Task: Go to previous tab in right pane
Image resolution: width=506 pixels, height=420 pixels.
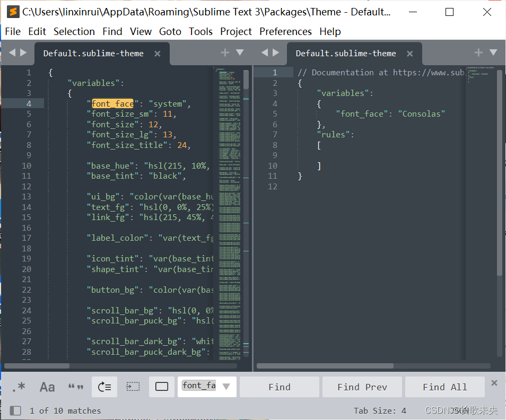Action: [x=265, y=52]
